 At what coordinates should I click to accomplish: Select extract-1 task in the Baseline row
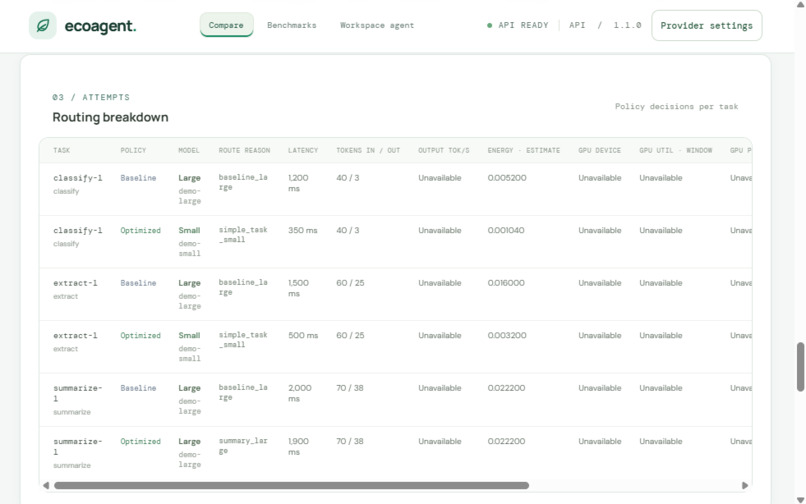tap(75, 283)
